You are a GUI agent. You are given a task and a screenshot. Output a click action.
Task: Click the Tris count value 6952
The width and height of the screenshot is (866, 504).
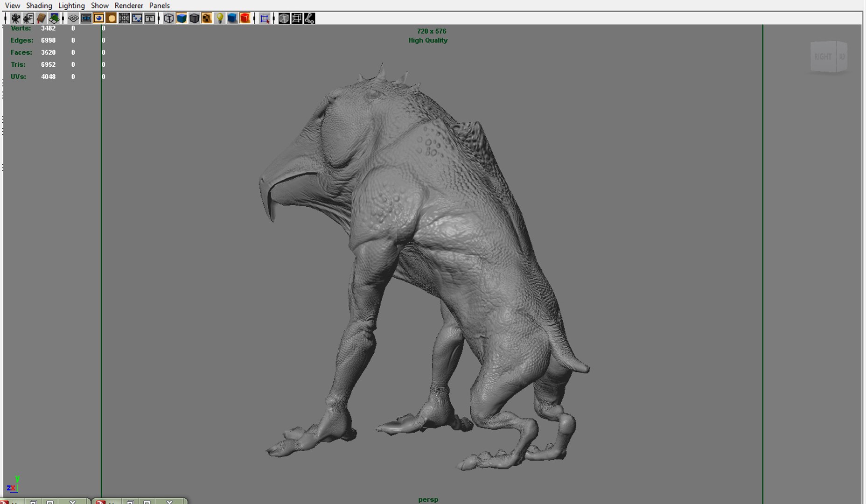point(48,65)
